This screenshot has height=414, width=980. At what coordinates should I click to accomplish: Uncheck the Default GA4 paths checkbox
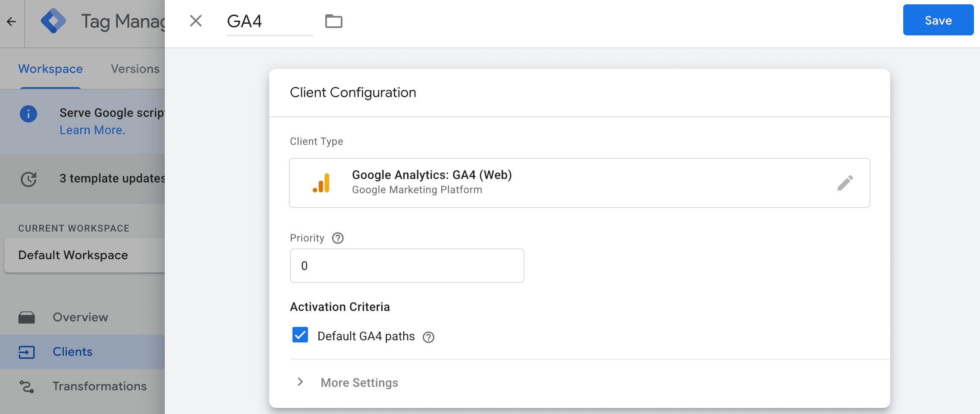click(x=300, y=335)
